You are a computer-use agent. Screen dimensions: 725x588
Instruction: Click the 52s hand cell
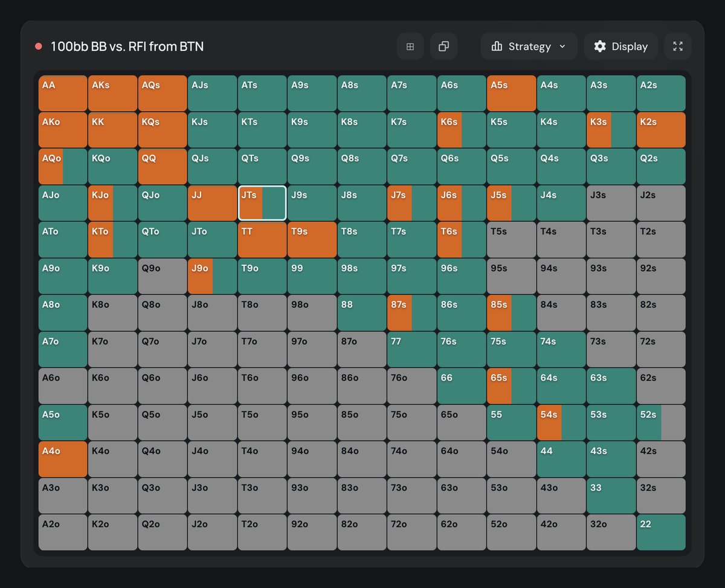coord(661,422)
